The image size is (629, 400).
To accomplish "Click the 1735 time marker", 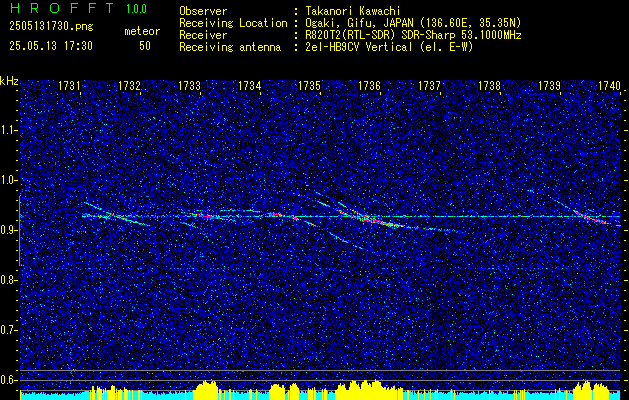I will (x=309, y=86).
